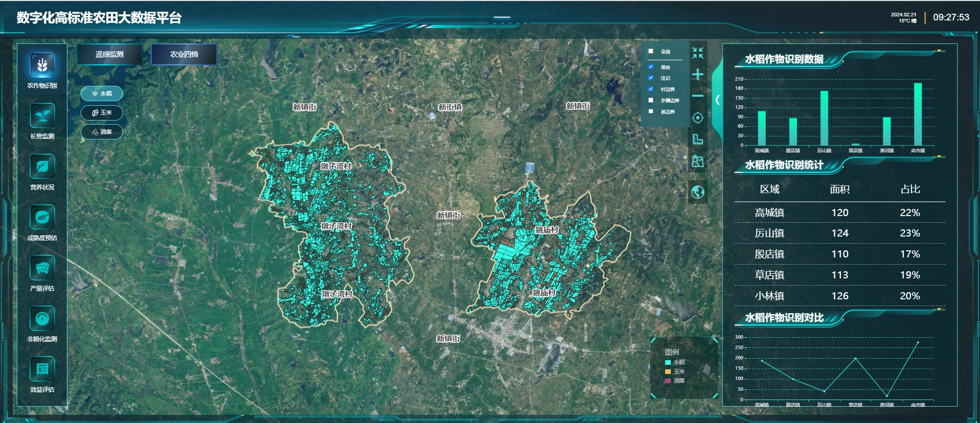Open the 产量评估 yield assessment module
This screenshot has width=980, height=423.
coord(42,273)
